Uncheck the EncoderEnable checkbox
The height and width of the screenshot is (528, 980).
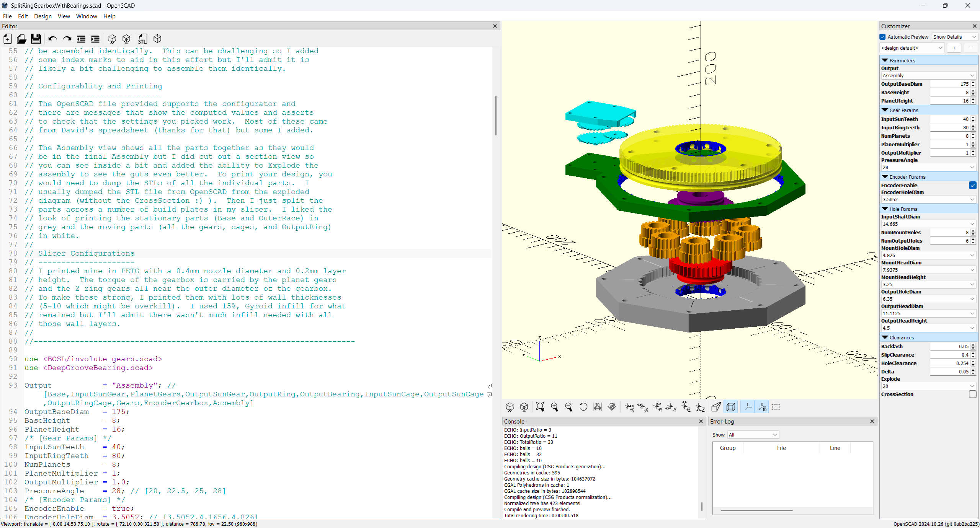click(x=972, y=185)
